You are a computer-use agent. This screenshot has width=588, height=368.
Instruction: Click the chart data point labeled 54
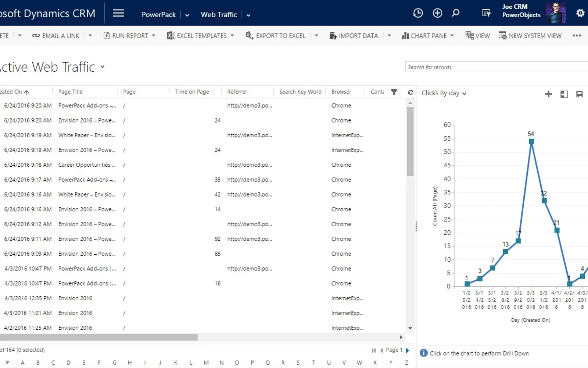tap(531, 141)
